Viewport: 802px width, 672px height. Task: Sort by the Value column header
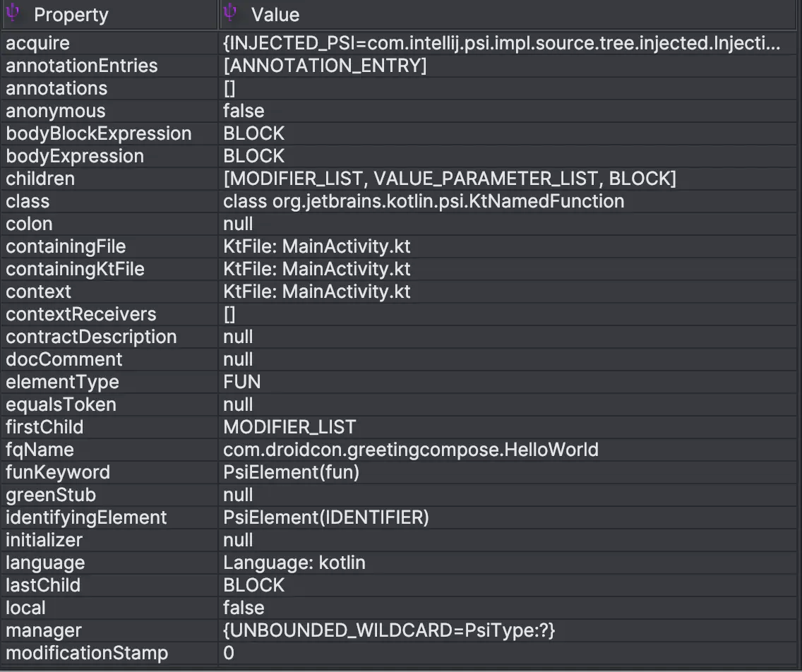[275, 15]
